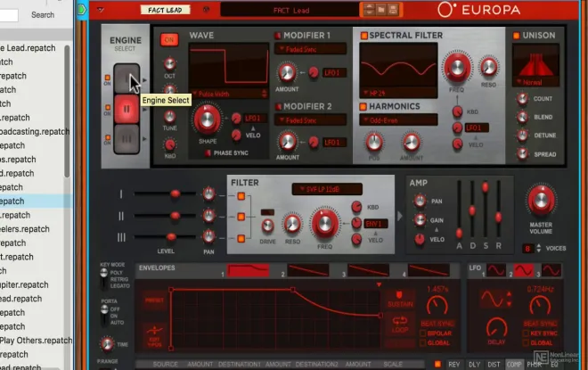The height and width of the screenshot is (370, 588).
Task: Save patch with the floppy disk icon
Action: tap(393, 10)
